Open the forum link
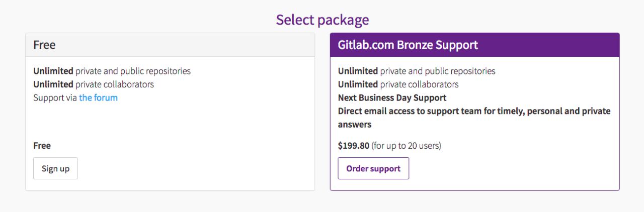This screenshot has width=644, height=212. (x=98, y=97)
